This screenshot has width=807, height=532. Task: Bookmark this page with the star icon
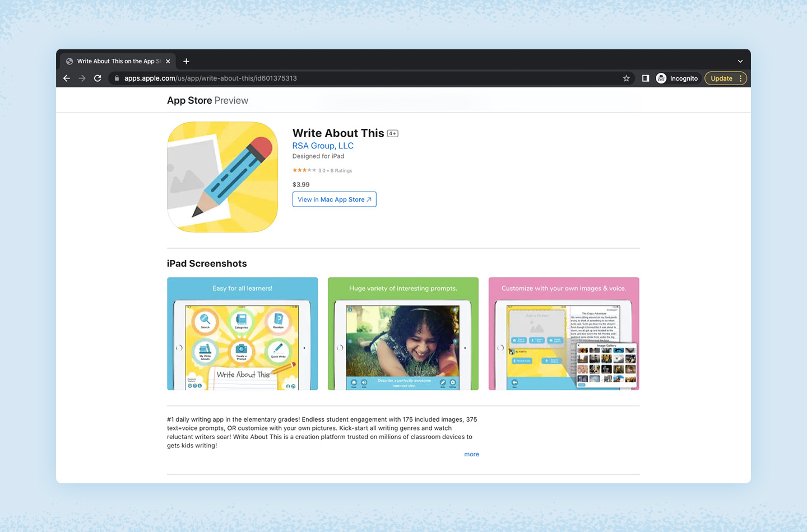point(627,78)
